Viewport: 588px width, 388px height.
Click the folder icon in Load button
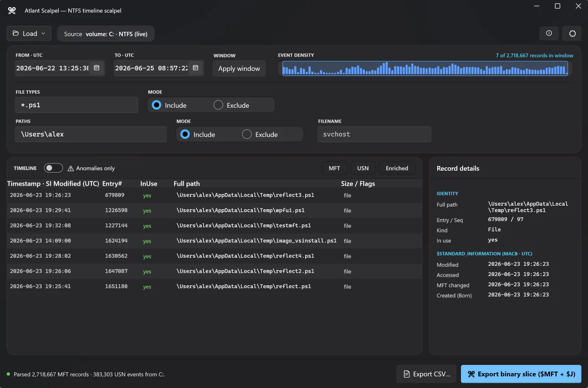click(x=16, y=33)
